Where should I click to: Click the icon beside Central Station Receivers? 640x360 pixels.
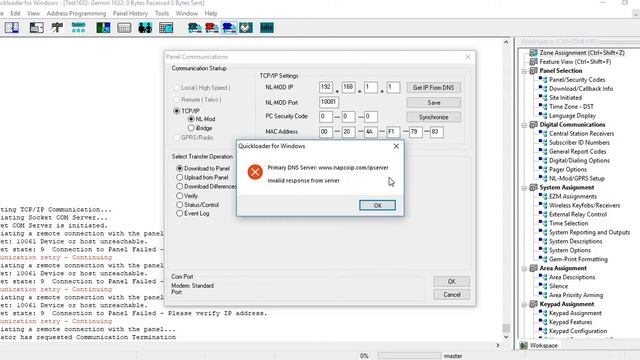point(543,133)
